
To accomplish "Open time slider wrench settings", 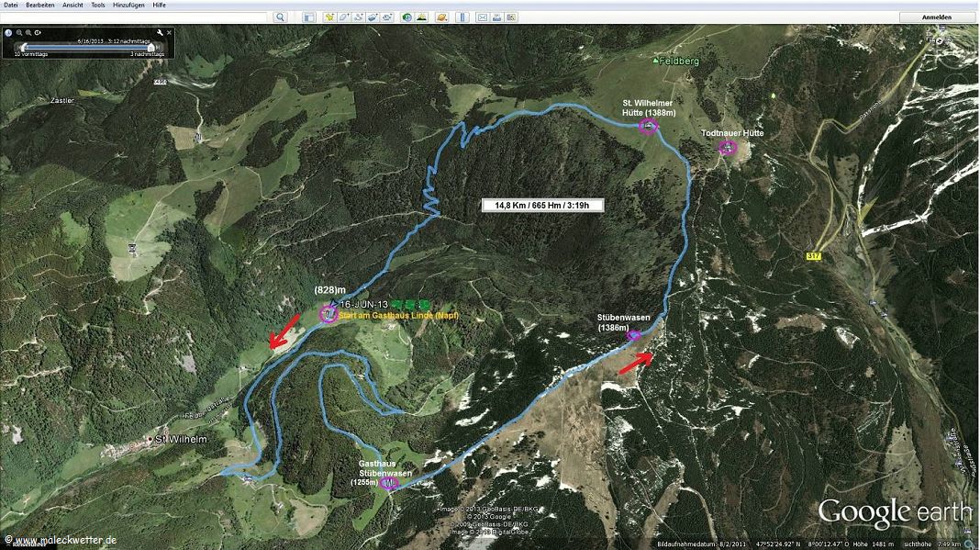I will [160, 33].
